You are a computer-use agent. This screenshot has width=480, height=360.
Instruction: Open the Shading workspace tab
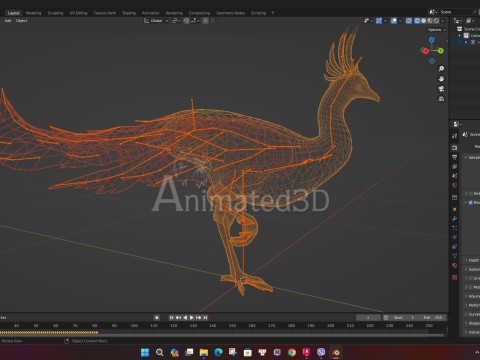point(129,13)
